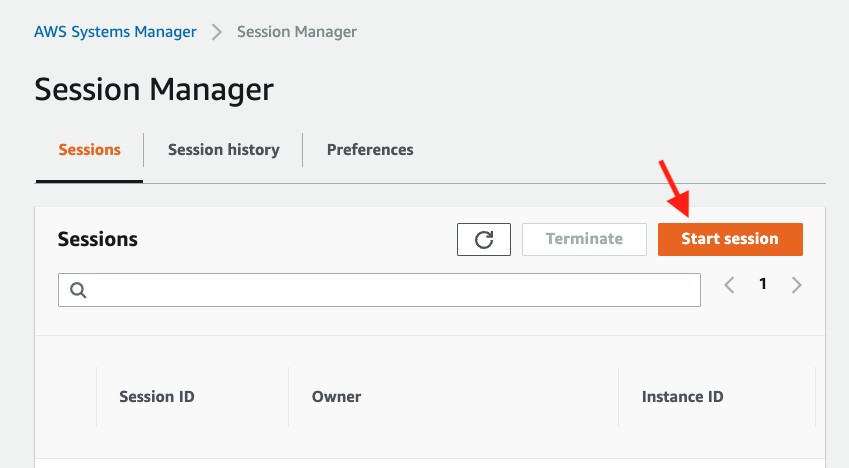Click the breadcrumb chevron separator

click(x=217, y=32)
